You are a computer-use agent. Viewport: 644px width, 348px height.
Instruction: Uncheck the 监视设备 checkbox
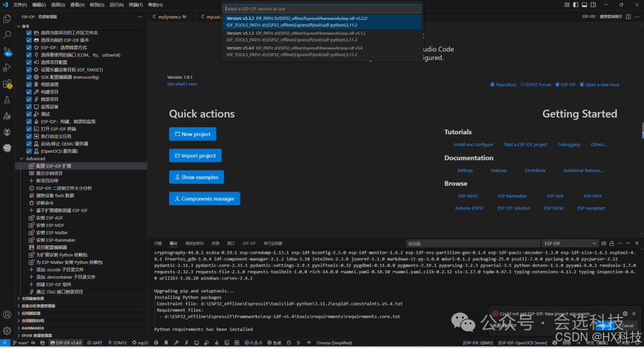[29, 107]
